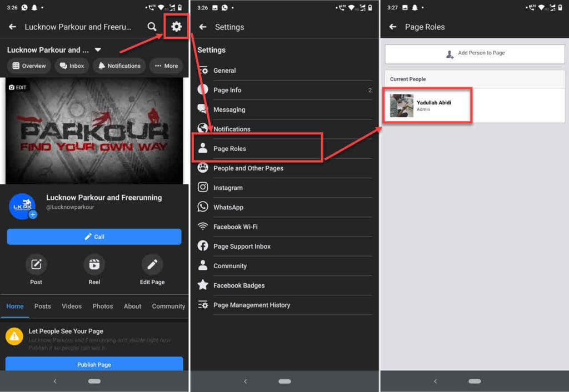Tap the yellow warning icon
This screenshot has height=392, width=569.
pyautogui.click(x=14, y=336)
